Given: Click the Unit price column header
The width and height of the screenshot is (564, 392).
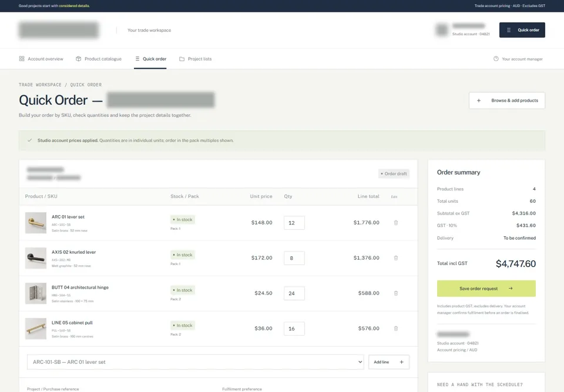Looking at the screenshot, I should coord(261,196).
